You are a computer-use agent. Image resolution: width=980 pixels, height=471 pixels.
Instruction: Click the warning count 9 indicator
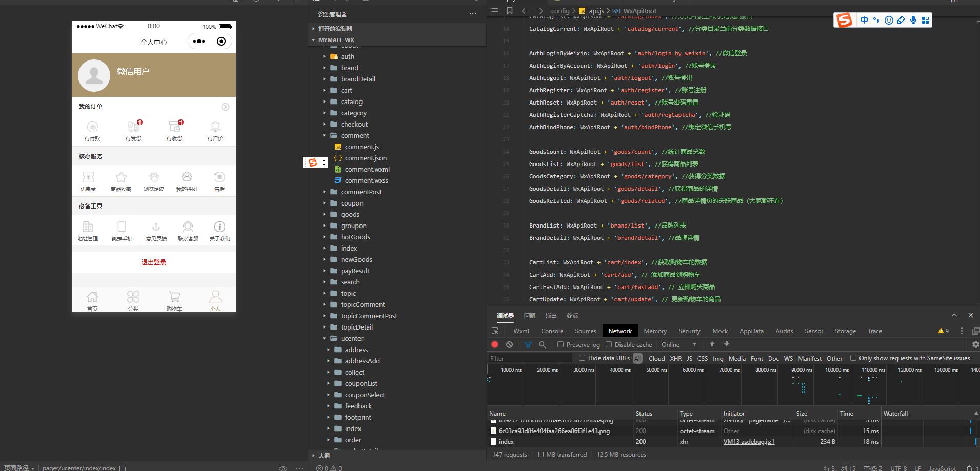click(943, 331)
